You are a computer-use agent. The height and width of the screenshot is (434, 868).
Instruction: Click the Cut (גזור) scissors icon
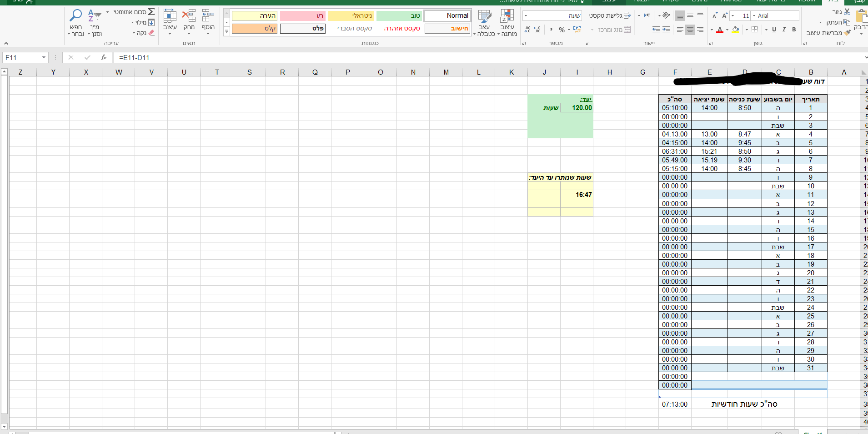(847, 12)
